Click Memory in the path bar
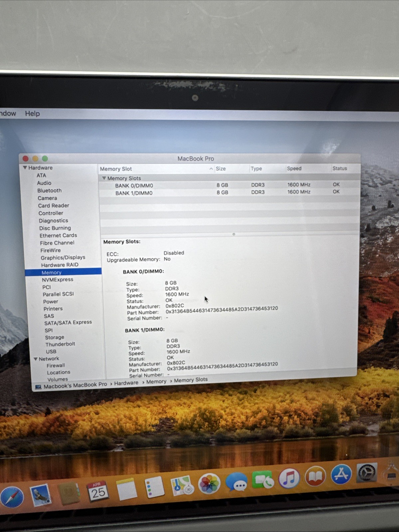 [x=156, y=382]
